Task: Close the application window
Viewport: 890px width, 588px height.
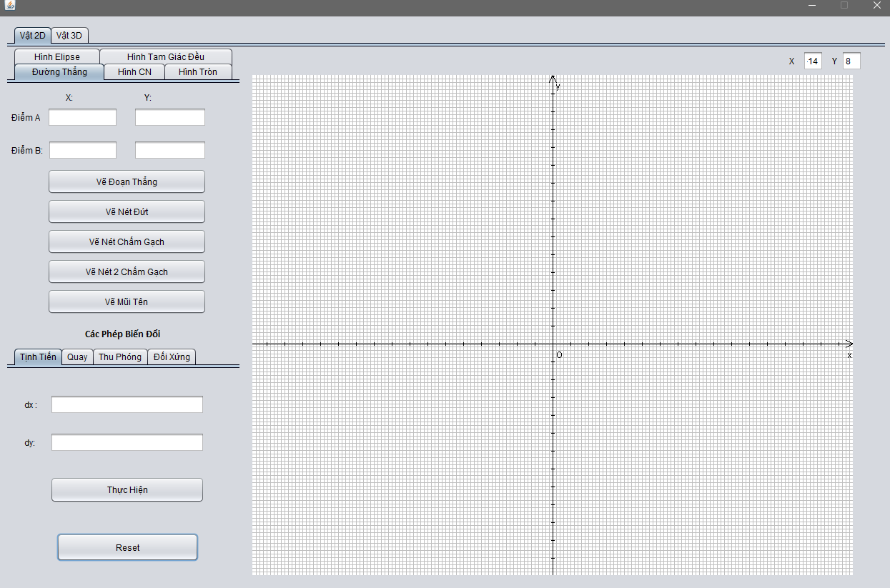Action: [x=876, y=5]
